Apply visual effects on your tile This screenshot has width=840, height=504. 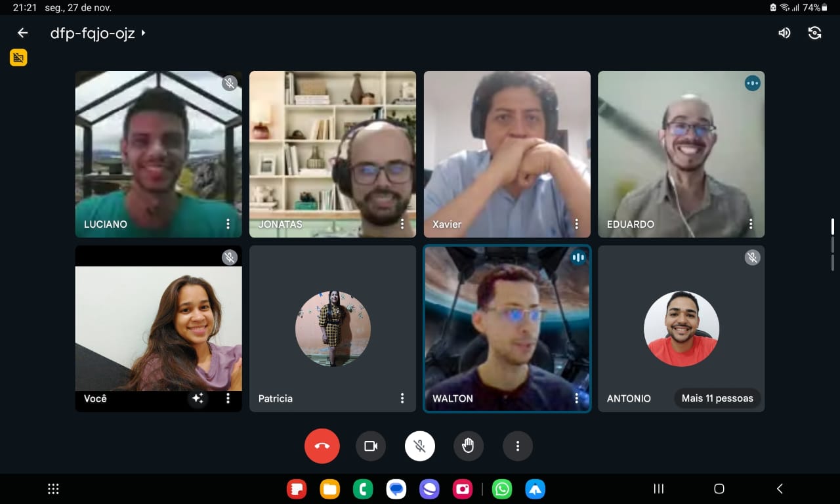pyautogui.click(x=198, y=398)
